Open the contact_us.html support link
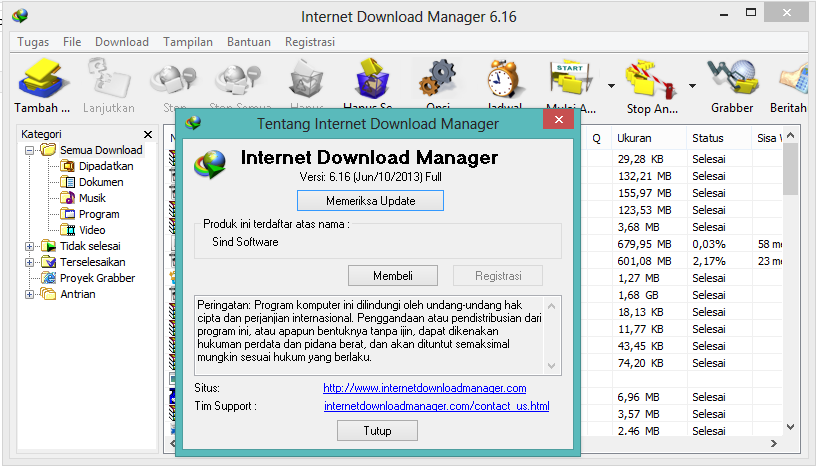Viewport: 816px width, 467px height. (x=437, y=406)
